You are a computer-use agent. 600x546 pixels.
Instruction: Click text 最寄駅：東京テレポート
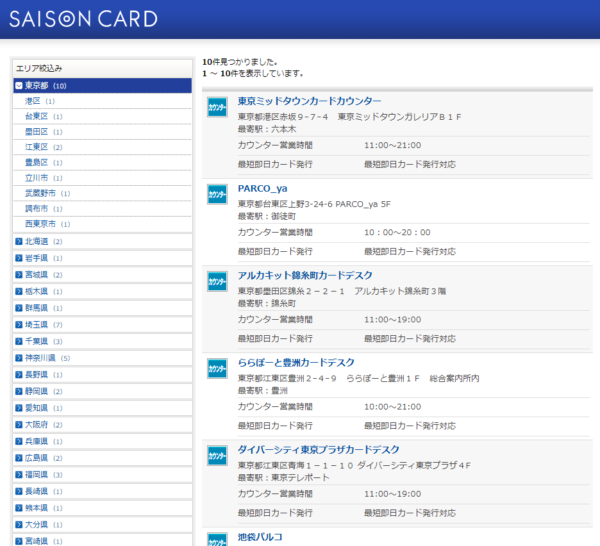283,478
